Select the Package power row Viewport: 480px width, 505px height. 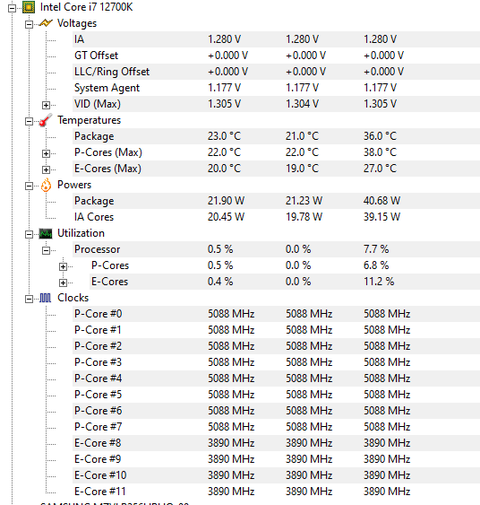[276, 201]
